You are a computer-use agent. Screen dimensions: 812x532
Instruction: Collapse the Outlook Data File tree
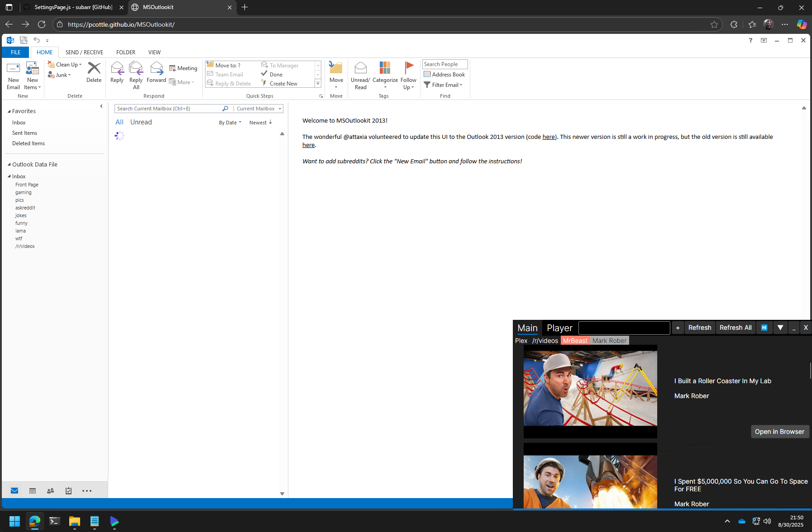click(9, 165)
